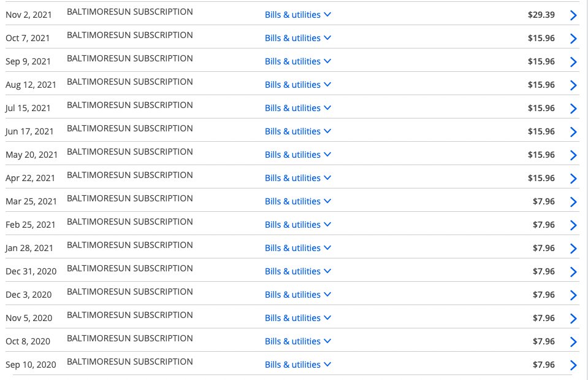
Task: Click BALTIMORESUN SUBSCRIPTION description on Sep 10, 2020 row
Action: (130, 362)
